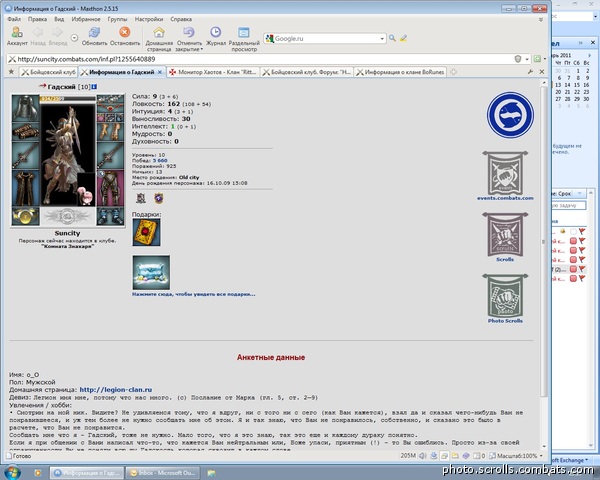Switch to Монитор Хаотов tab
Image resolution: width=600 pixels, height=480 pixels.
213,72
